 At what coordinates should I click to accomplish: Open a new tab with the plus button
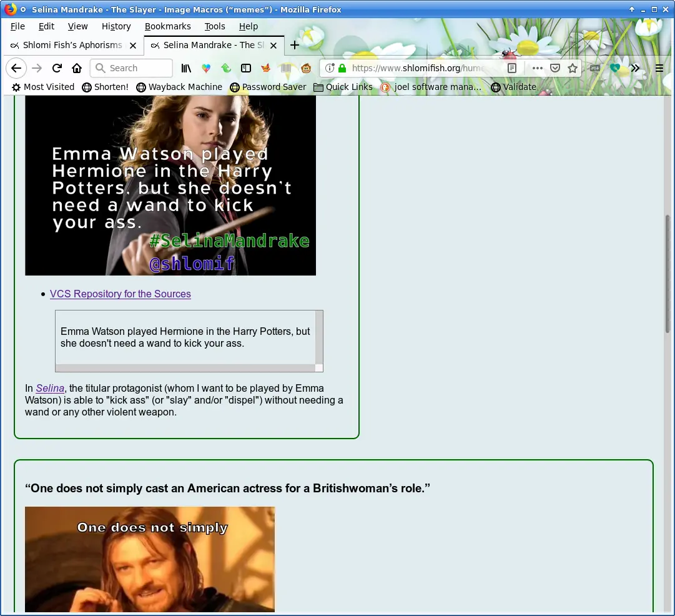pyautogui.click(x=295, y=45)
